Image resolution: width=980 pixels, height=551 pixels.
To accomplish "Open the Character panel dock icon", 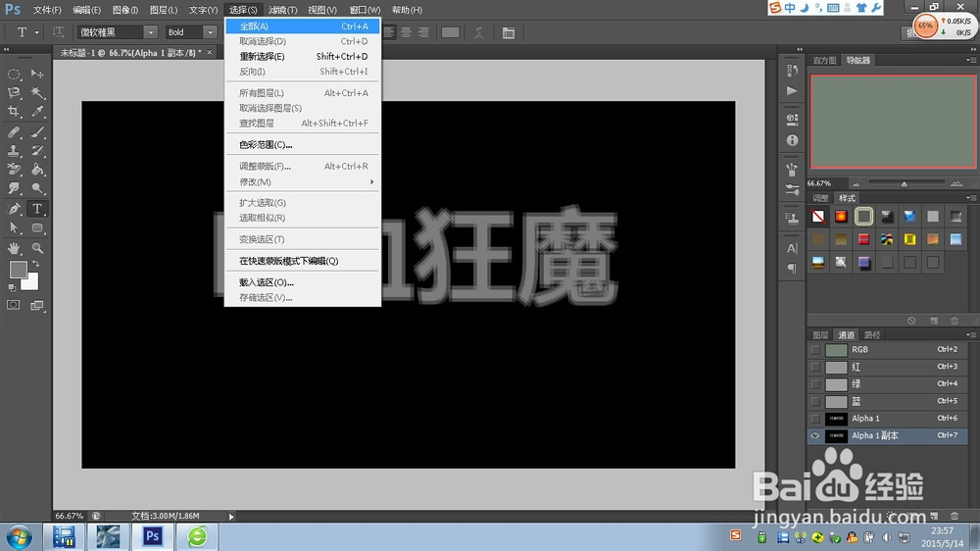I will [793, 248].
